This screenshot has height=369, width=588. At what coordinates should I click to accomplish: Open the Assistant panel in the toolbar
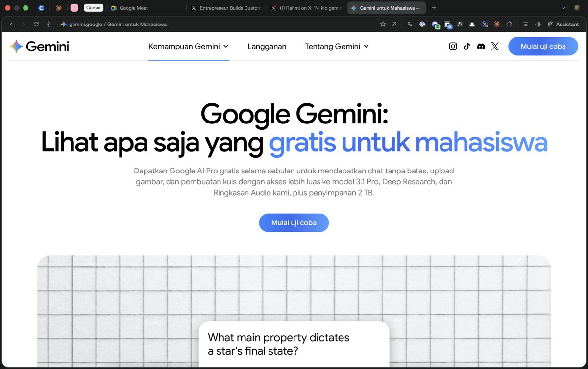point(563,24)
